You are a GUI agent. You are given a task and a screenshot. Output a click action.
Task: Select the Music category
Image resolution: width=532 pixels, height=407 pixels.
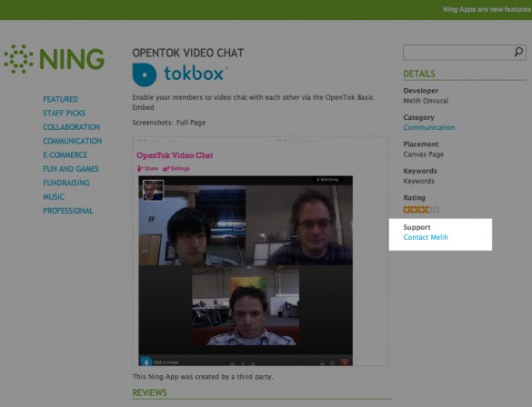[54, 197]
